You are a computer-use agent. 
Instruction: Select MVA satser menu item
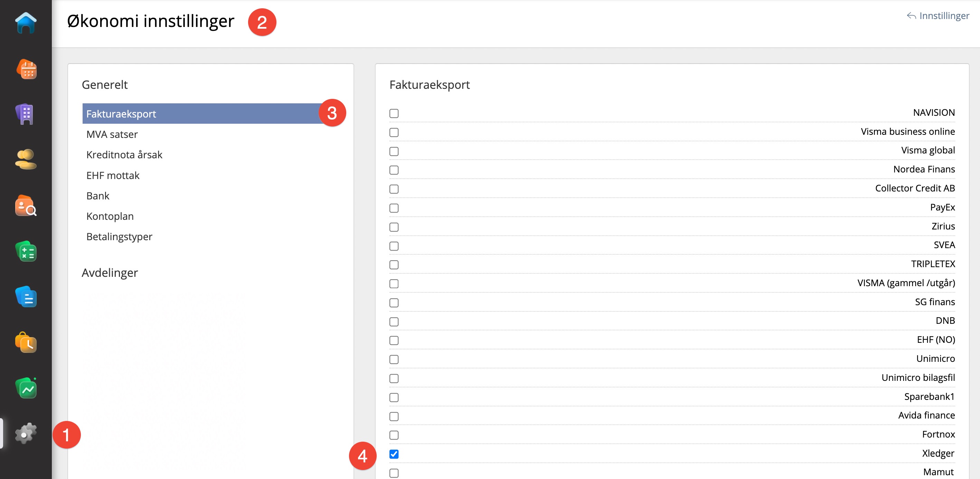[112, 134]
